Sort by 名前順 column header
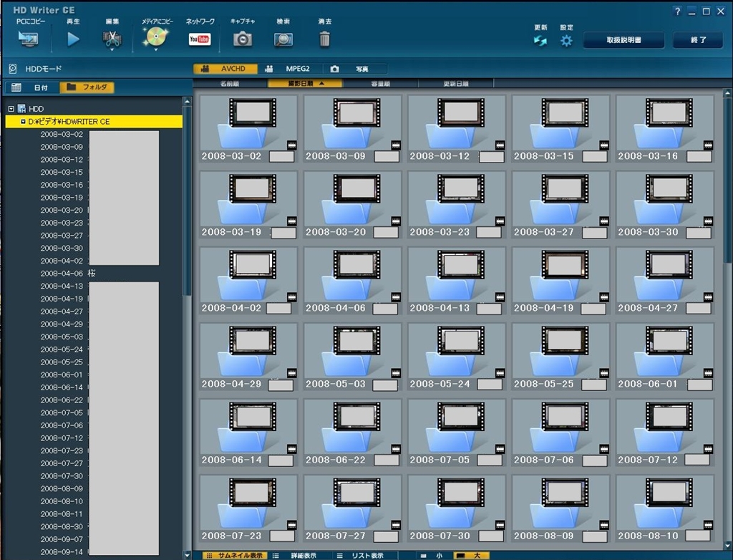The width and height of the screenshot is (733, 560). (229, 84)
